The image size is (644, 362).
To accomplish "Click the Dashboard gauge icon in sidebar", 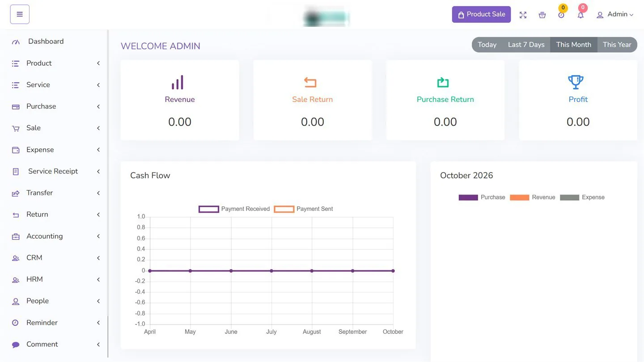I will (x=16, y=42).
